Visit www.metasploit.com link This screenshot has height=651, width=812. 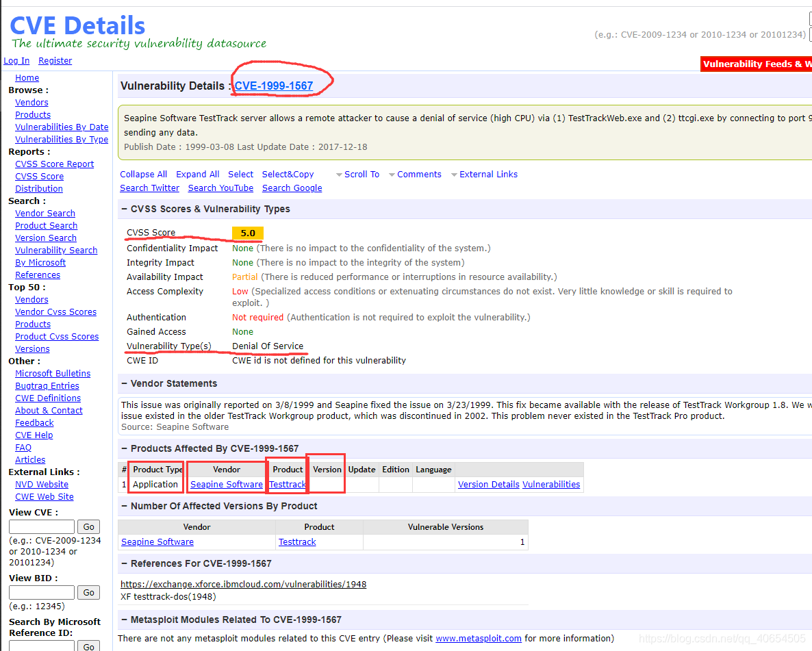pyautogui.click(x=479, y=639)
